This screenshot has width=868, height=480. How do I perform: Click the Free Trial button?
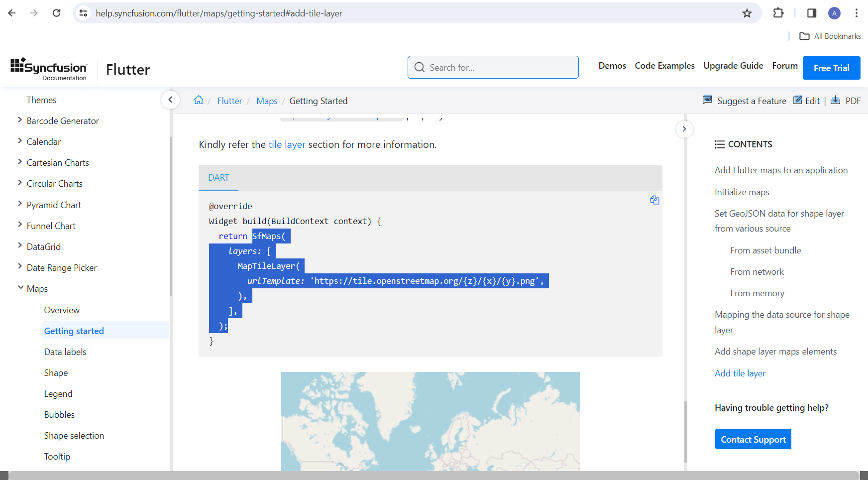[x=831, y=68]
